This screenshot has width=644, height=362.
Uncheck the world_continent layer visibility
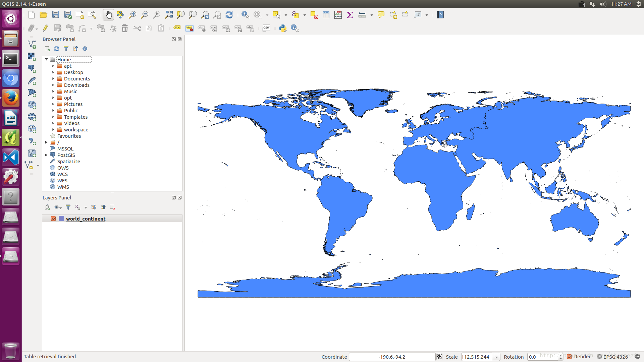click(53, 218)
